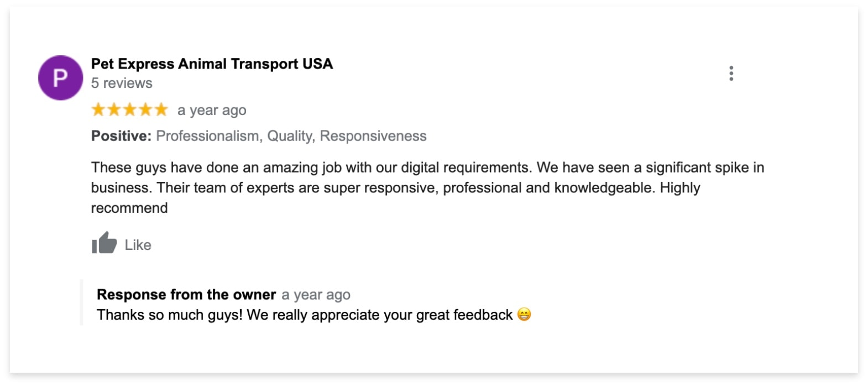The width and height of the screenshot is (868, 386).
Task: Click the owner response's "a year ago" timestamp
Action: pyautogui.click(x=316, y=295)
